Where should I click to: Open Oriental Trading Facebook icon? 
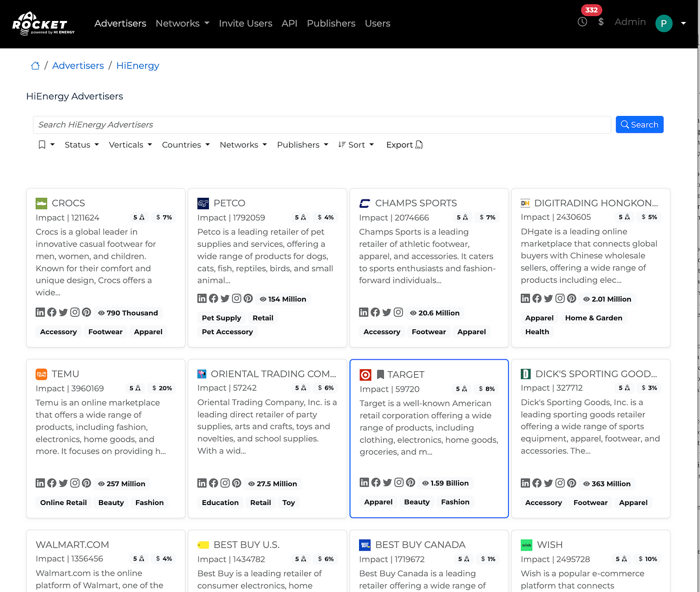pyautogui.click(x=213, y=483)
